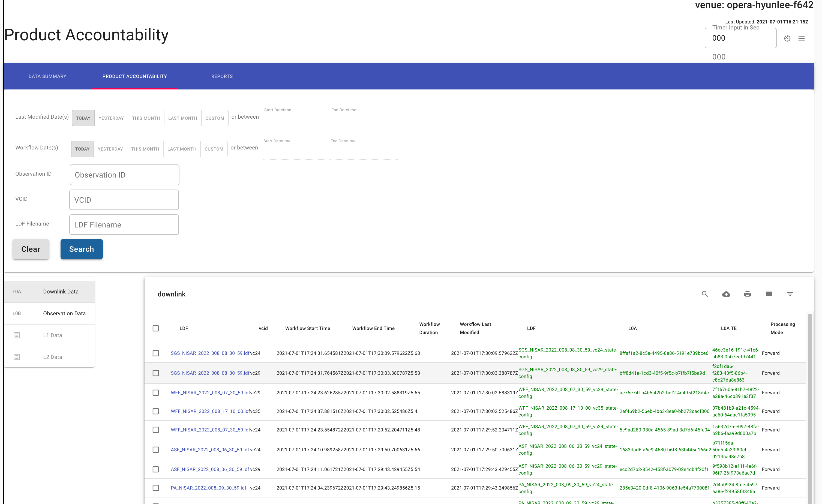The image size is (822, 504).
Task: Open the REPORTS tab
Action: 222,76
